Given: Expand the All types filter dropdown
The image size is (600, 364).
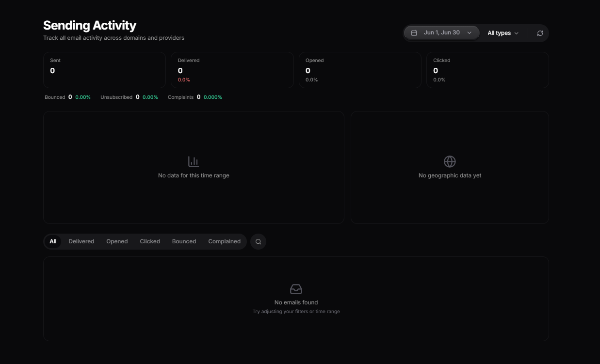Looking at the screenshot, I should point(503,33).
